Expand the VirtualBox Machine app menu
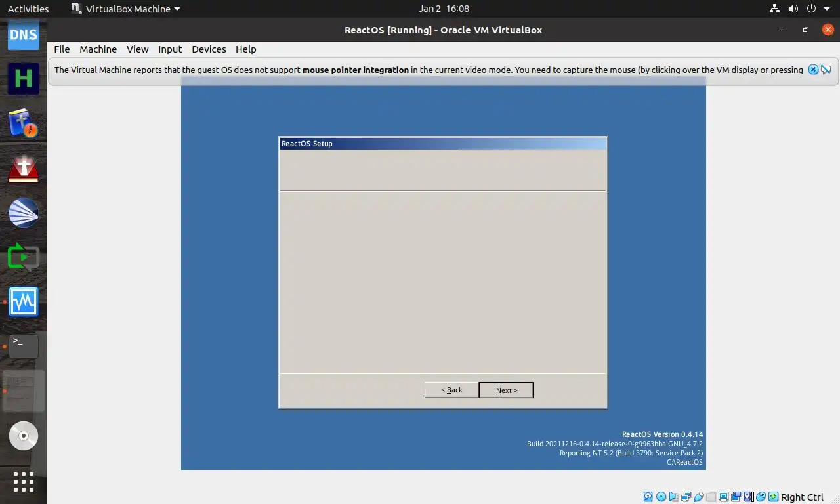 pyautogui.click(x=125, y=9)
